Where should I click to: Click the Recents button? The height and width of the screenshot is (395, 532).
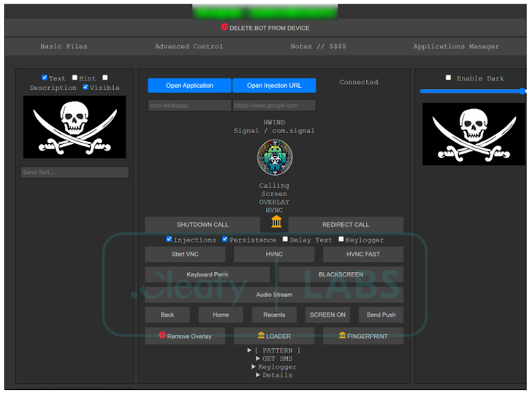[x=274, y=315]
